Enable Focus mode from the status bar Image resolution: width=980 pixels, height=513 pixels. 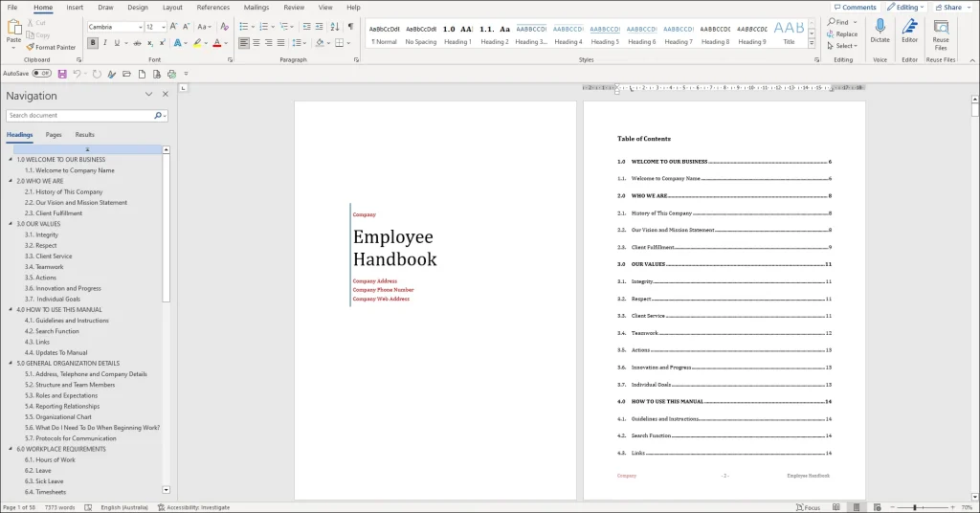coord(808,507)
